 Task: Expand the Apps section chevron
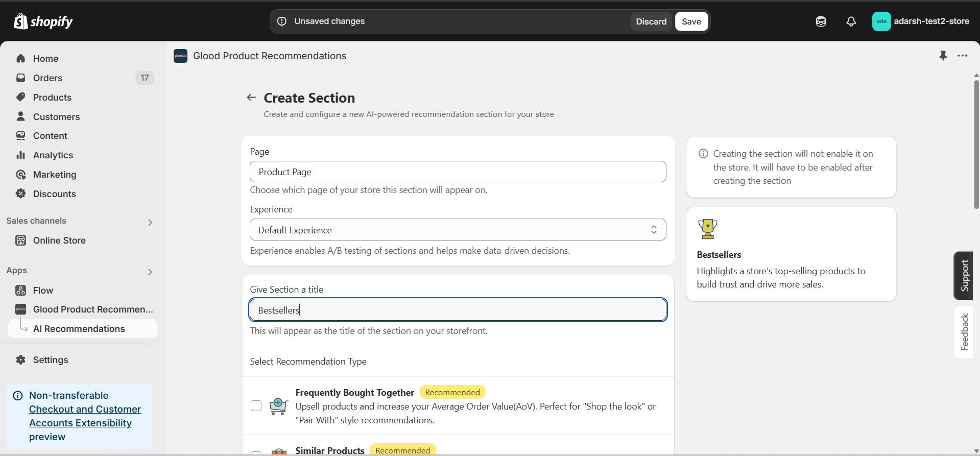[x=150, y=272]
